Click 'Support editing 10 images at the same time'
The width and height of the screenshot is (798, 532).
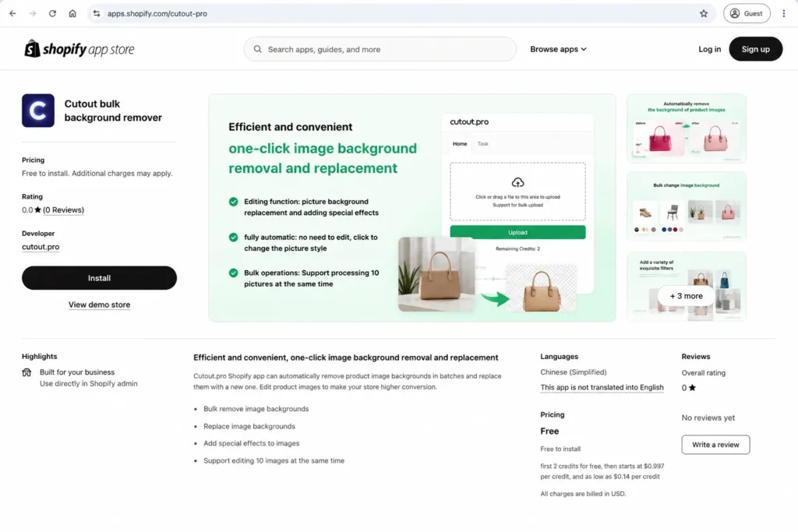click(x=274, y=461)
